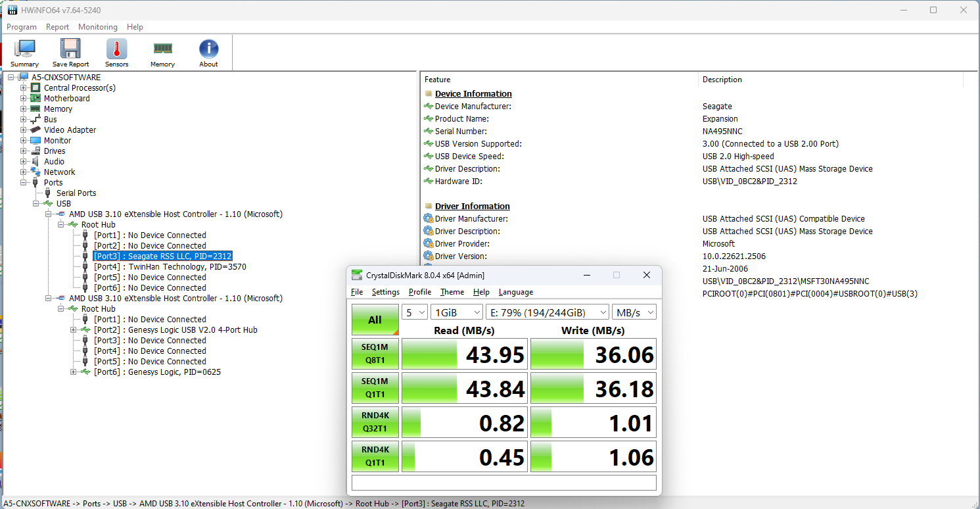Click the TwinHan Technology port icon
The height and width of the screenshot is (509, 980).
pos(85,266)
